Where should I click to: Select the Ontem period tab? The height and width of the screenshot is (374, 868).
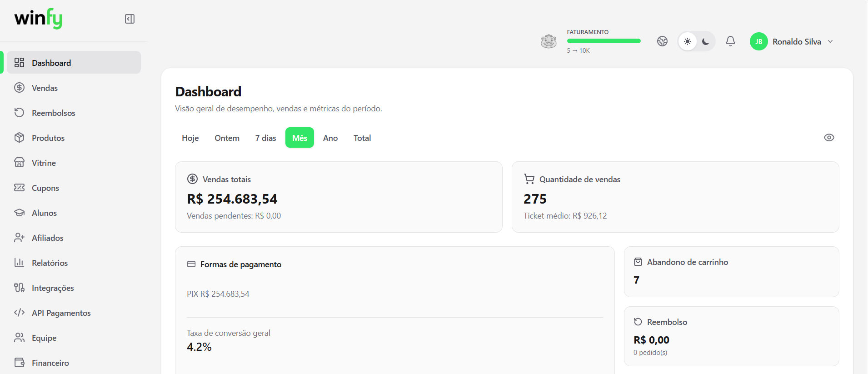point(227,138)
